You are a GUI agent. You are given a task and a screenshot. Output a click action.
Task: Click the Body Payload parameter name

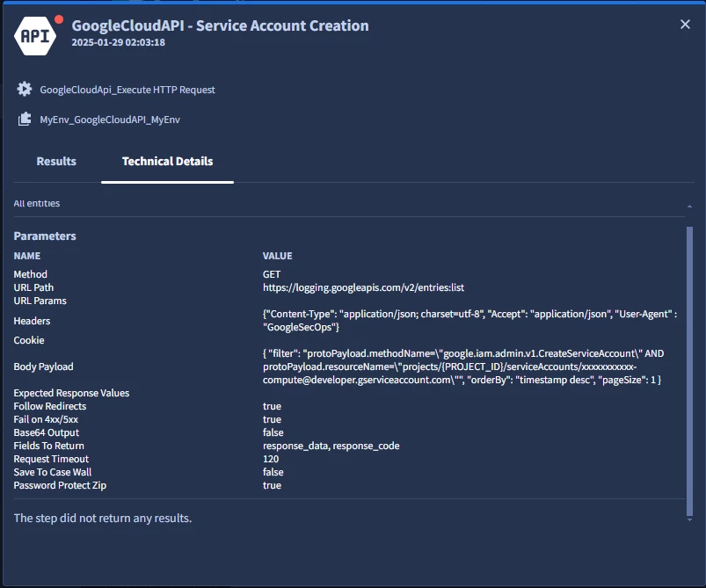click(43, 367)
